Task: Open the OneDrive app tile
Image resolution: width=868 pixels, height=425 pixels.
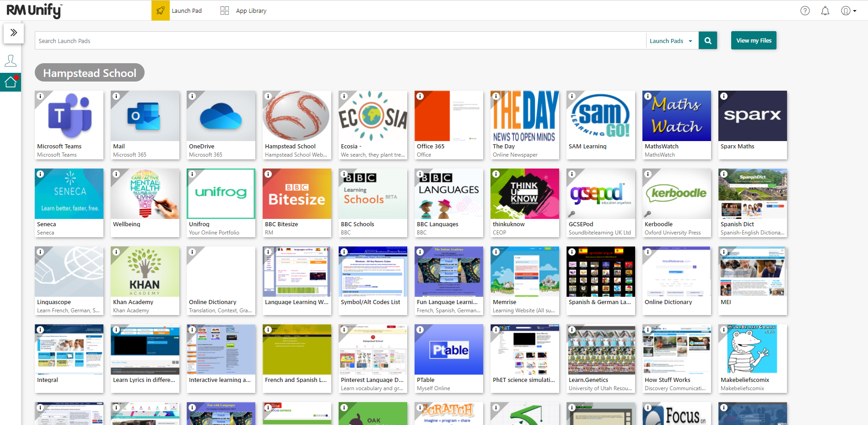Action: click(221, 124)
